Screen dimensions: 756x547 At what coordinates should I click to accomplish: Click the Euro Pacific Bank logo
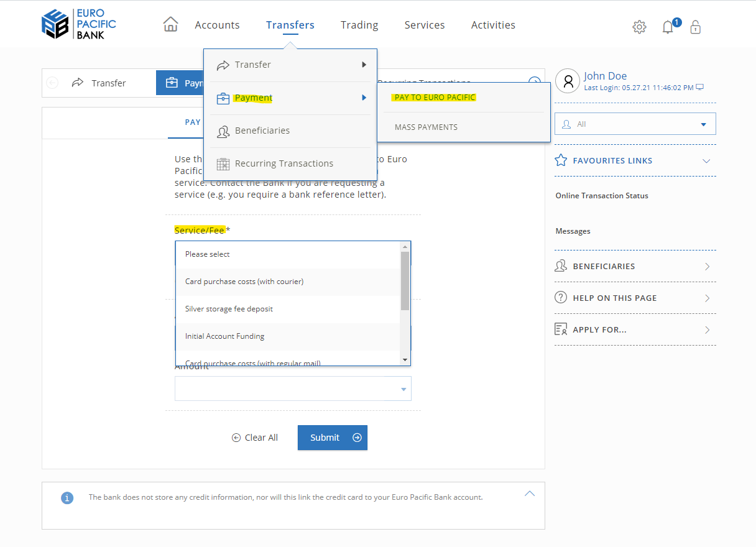click(79, 24)
